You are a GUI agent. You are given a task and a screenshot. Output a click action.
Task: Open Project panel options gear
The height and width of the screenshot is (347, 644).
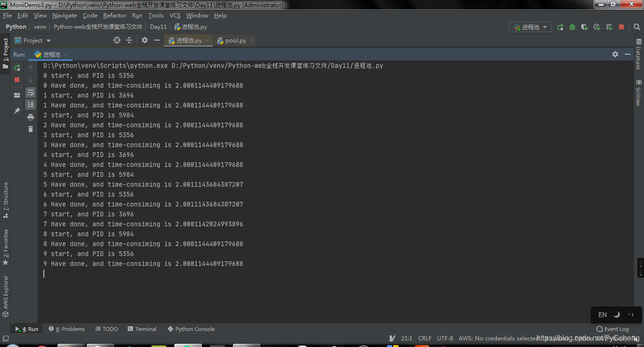(x=145, y=41)
